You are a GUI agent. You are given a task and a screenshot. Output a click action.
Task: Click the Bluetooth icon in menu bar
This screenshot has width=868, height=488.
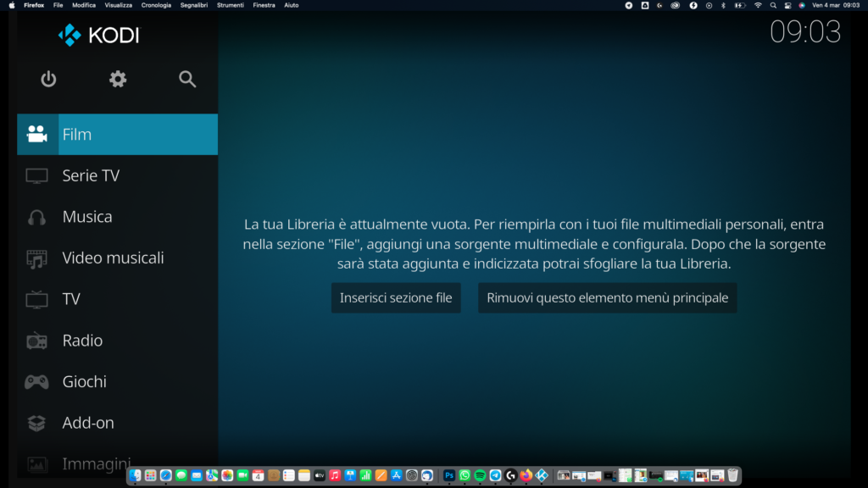[x=724, y=5]
